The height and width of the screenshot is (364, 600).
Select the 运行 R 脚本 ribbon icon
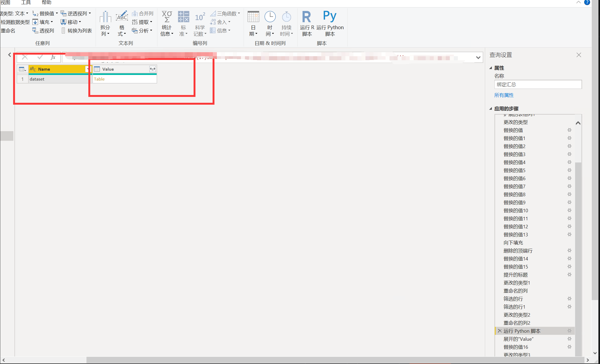click(x=307, y=23)
